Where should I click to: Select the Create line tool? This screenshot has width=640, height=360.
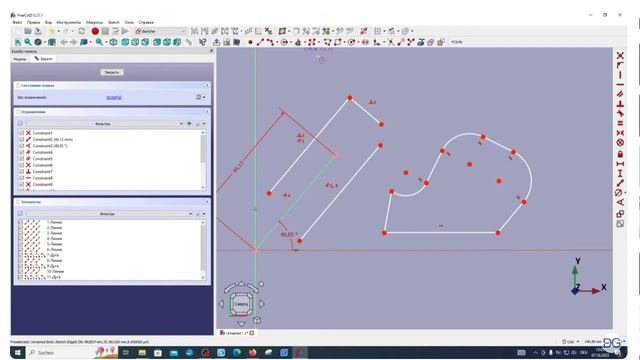pos(260,42)
